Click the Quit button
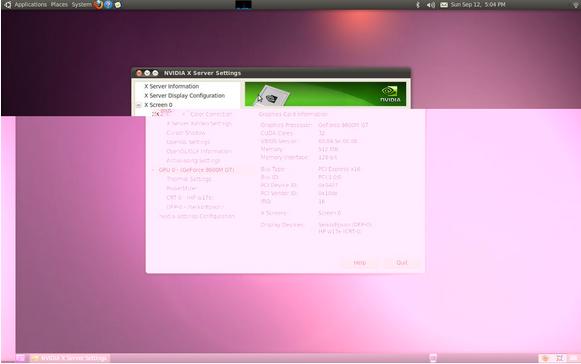The height and width of the screenshot is (364, 581). pos(402,262)
